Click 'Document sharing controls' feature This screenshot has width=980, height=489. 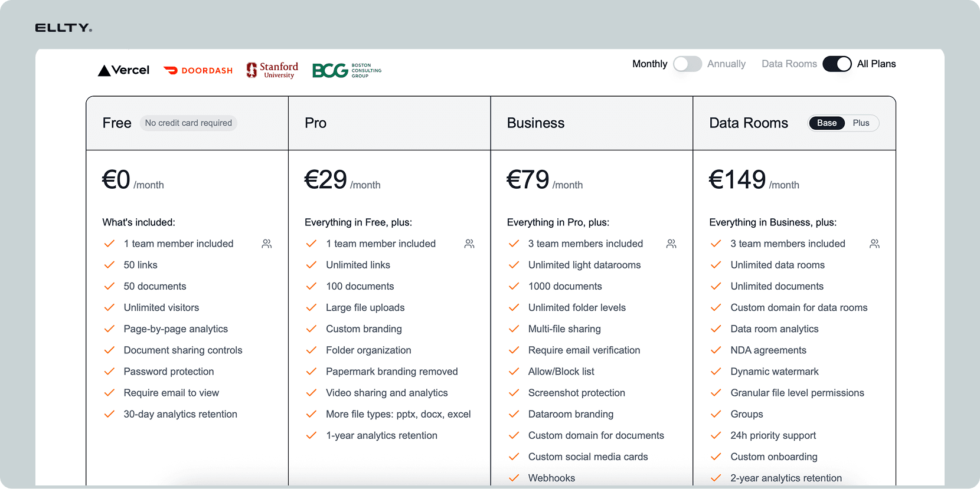[183, 350]
